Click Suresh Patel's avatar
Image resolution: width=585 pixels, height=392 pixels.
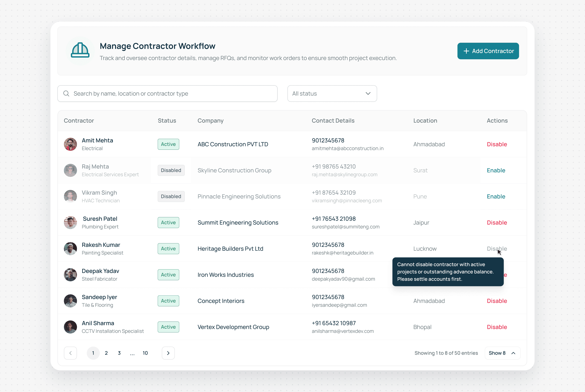[70, 223]
